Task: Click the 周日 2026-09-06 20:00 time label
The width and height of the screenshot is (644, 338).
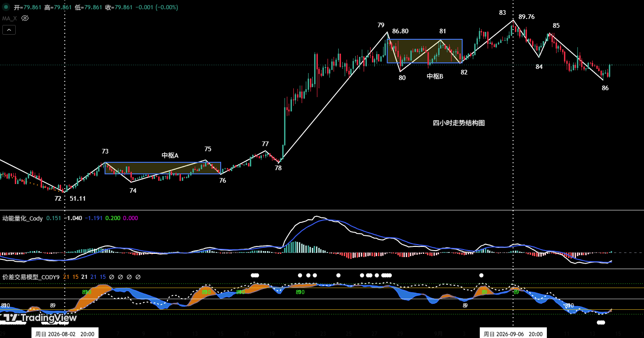Action: [513, 333]
